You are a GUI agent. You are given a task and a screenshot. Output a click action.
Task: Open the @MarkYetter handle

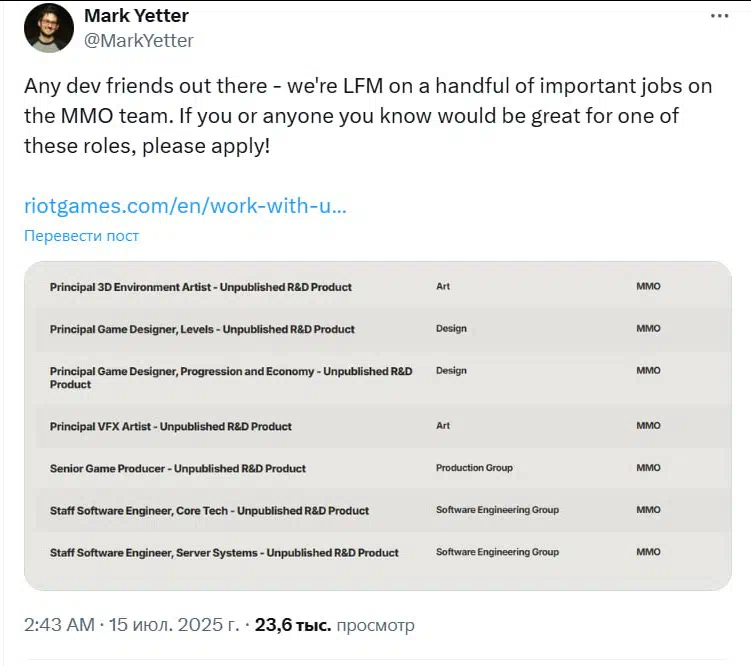[x=139, y=41]
